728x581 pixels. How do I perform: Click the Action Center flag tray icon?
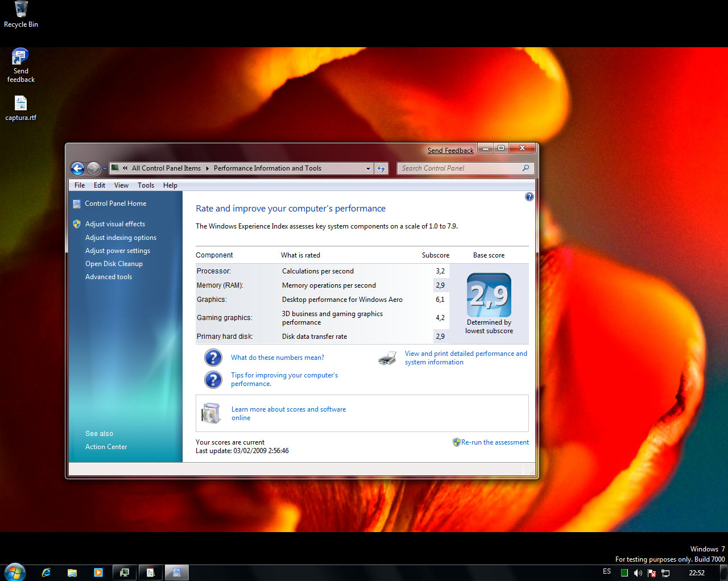point(652,573)
